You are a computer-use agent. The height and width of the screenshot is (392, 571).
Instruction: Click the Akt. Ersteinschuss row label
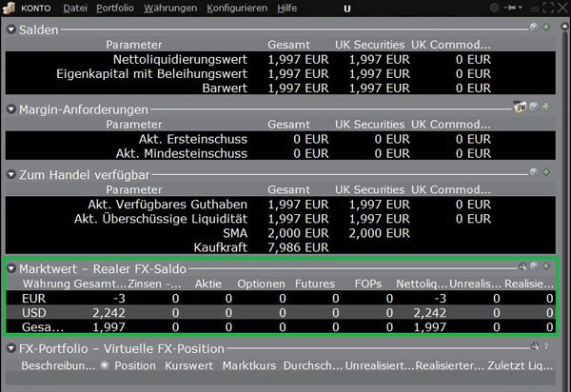coord(192,139)
